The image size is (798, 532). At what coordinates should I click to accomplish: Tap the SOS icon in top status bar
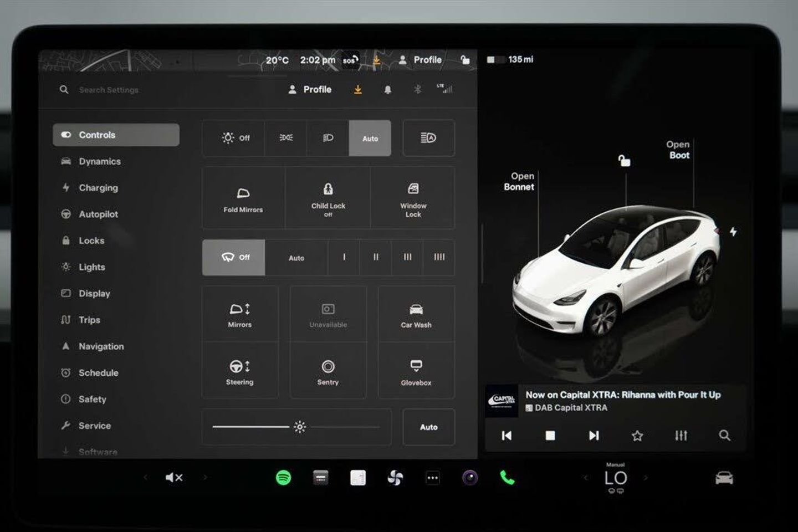(x=350, y=60)
